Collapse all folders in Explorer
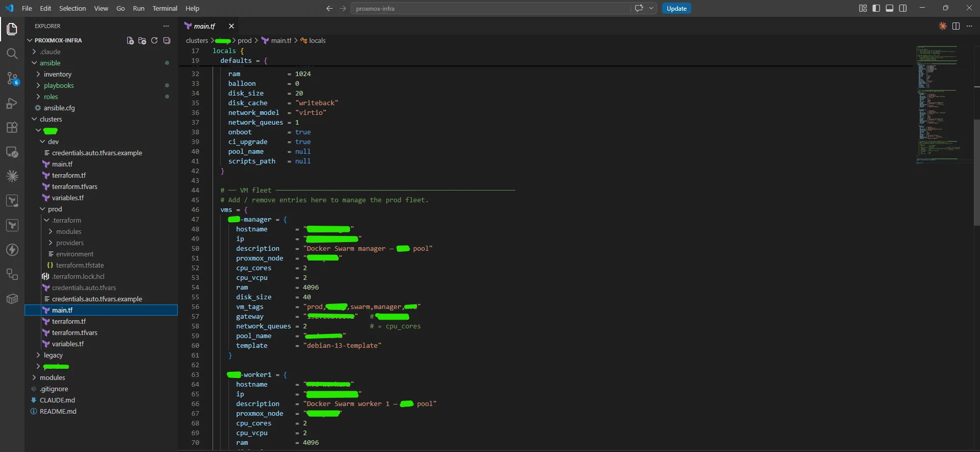Image resolution: width=980 pixels, height=452 pixels. (167, 40)
